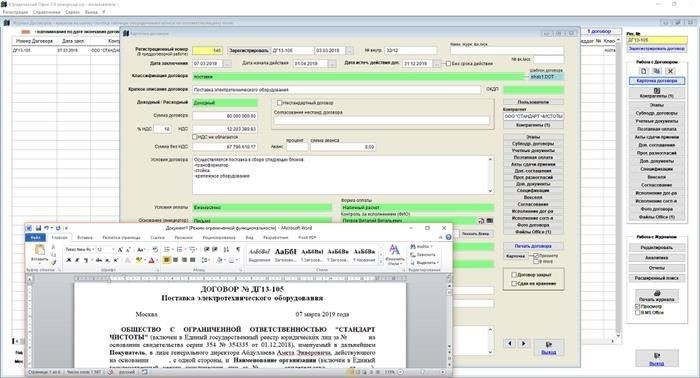Screen dimensions: 700x378
Task: Check the Договор закрыт checkbox
Action: [514, 275]
